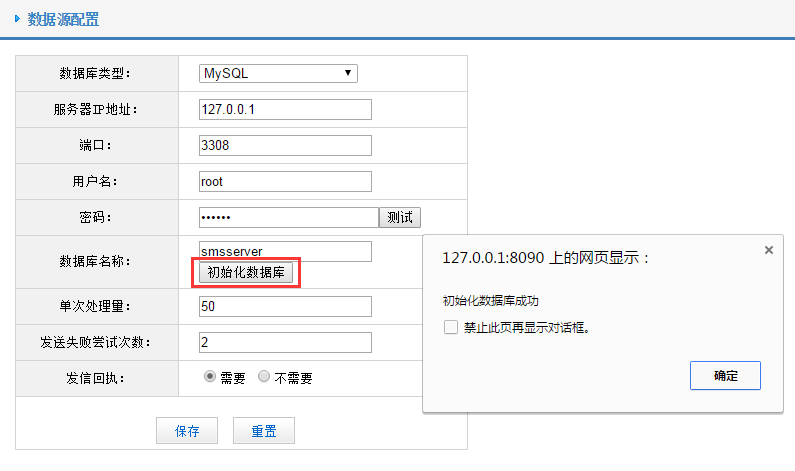Select the 需要 radio button for 发信回执
The width and height of the screenshot is (795, 471).
[210, 377]
